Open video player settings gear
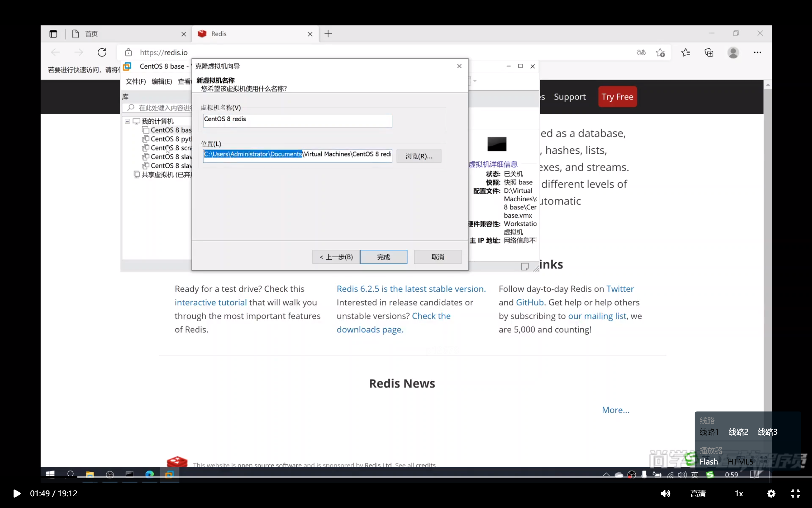This screenshot has width=812, height=508. coord(771,493)
